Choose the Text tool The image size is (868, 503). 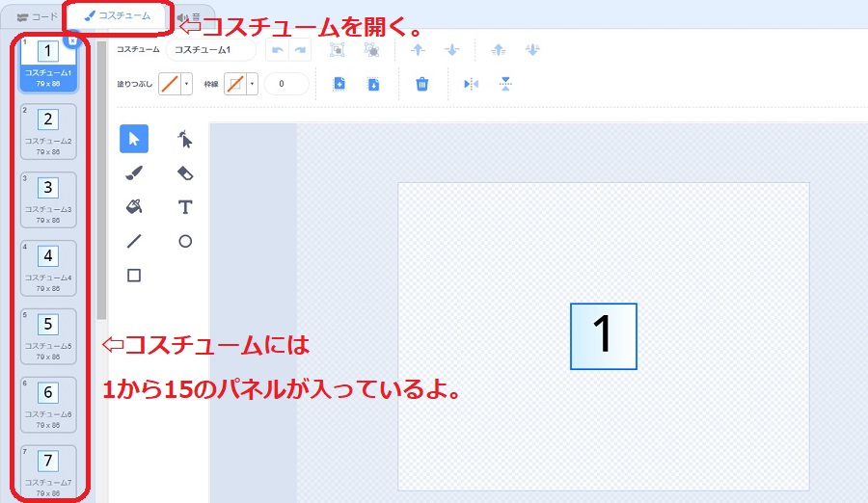[185, 207]
